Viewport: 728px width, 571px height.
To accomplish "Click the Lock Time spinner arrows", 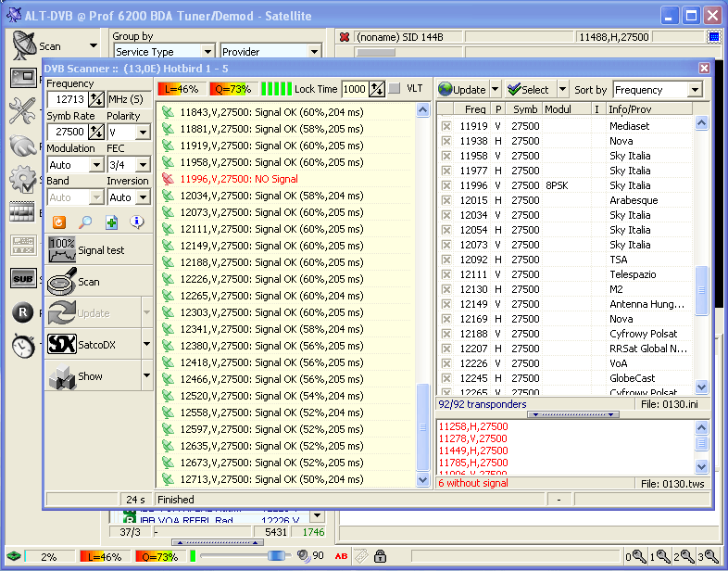I will point(377,89).
